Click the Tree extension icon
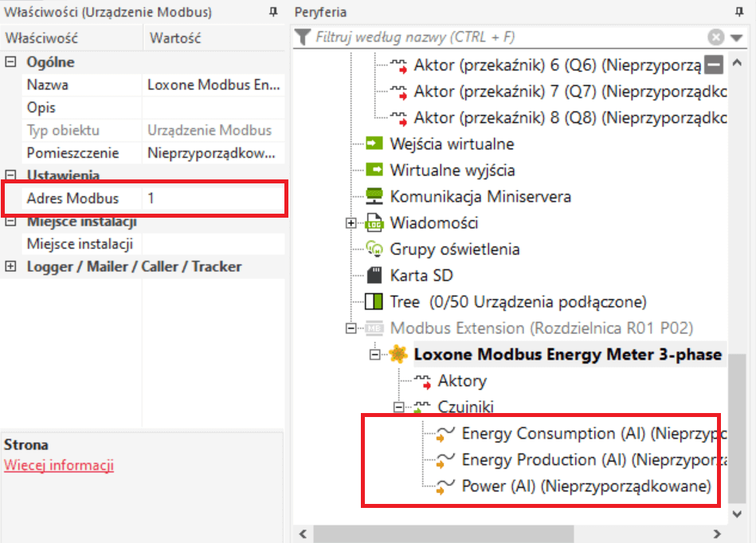 click(374, 302)
